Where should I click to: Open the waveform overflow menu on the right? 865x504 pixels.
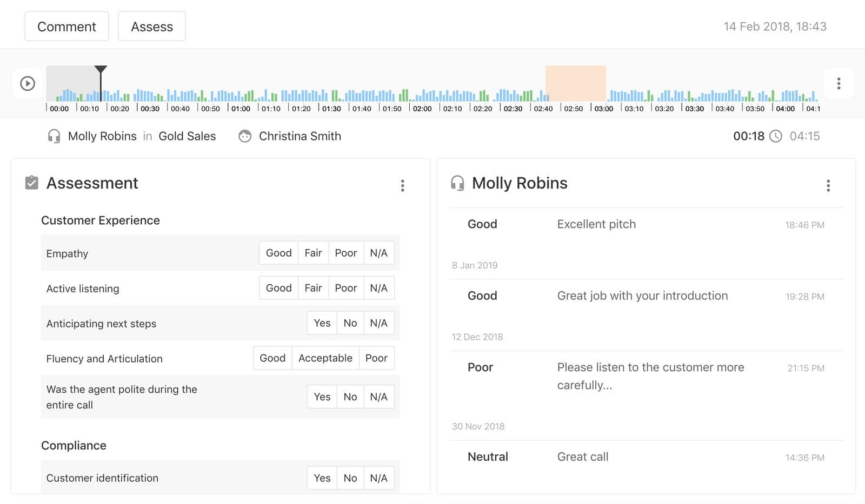[839, 83]
